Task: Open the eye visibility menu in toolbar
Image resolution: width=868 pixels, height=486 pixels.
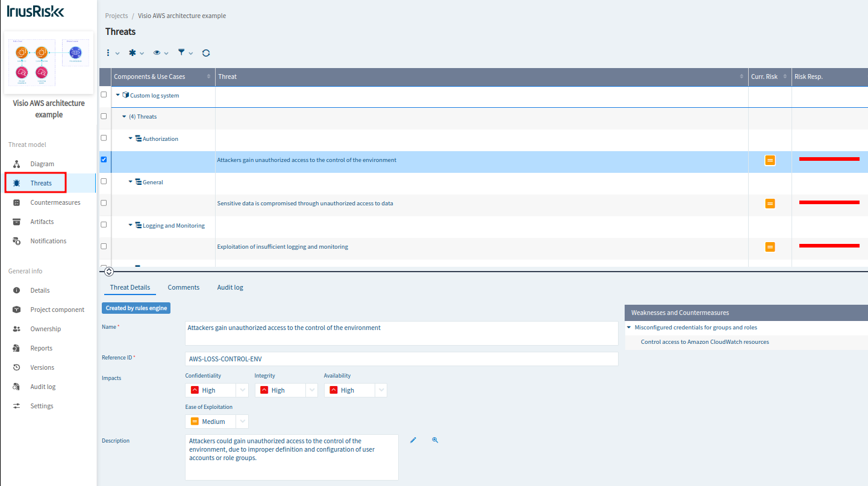Action: pos(161,53)
